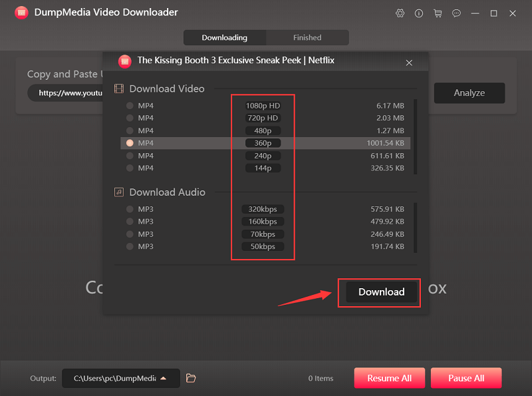Click the 240p quality label
The height and width of the screenshot is (396, 532).
[x=263, y=156]
